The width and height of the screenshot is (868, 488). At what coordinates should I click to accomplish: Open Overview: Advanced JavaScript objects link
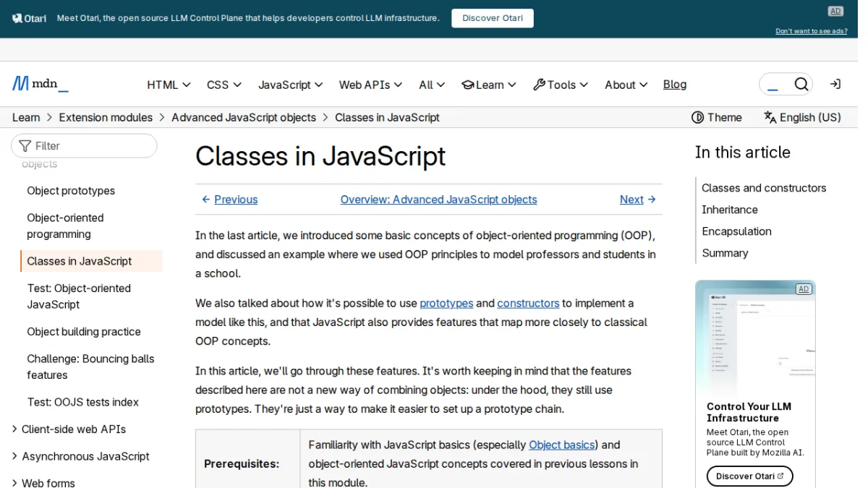click(439, 200)
